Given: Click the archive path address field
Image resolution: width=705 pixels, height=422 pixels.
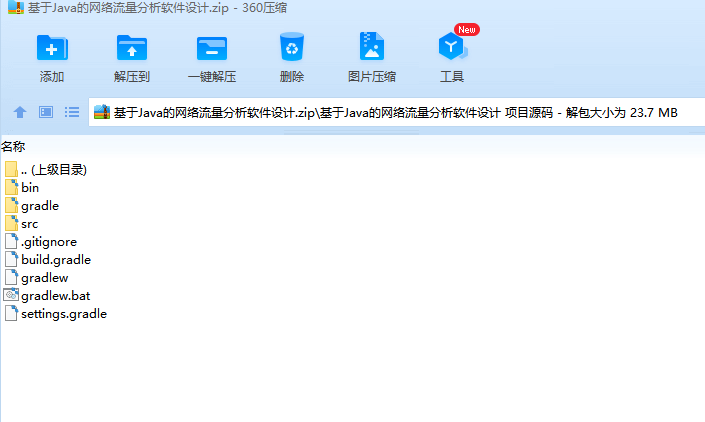Looking at the screenshot, I should tap(397, 112).
